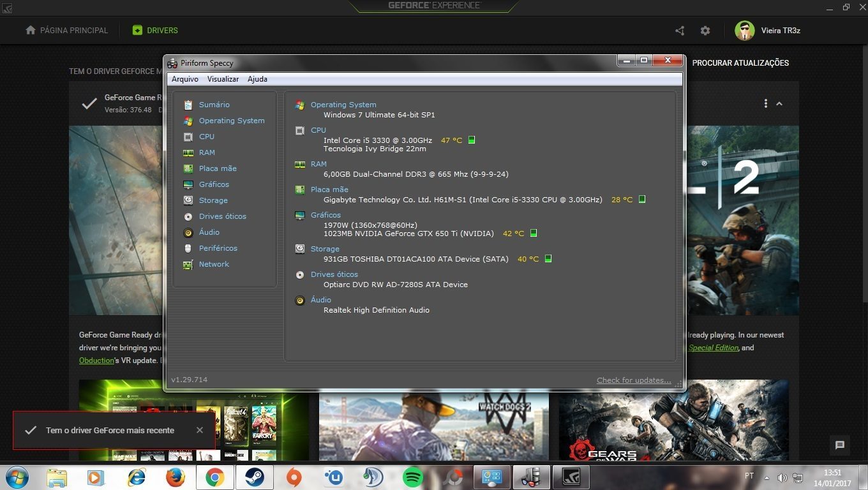Screen dimensions: 868x490
Task: Open the Watch Dogs 2 thumbnail
Action: click(x=433, y=427)
